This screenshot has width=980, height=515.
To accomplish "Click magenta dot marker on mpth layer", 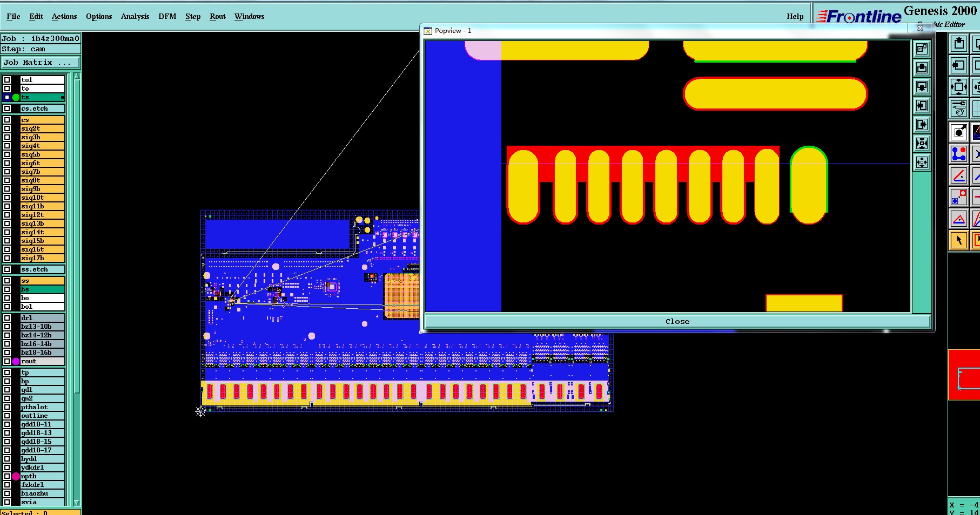I will [16, 476].
